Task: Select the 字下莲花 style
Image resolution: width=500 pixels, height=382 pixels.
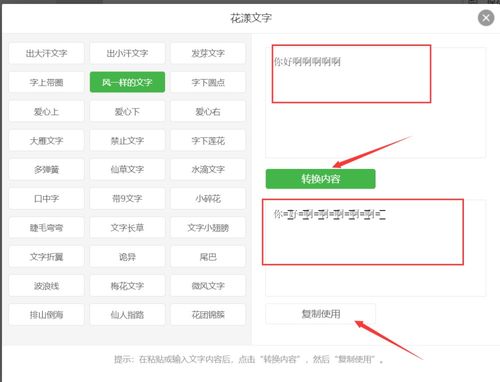Action: (208, 140)
